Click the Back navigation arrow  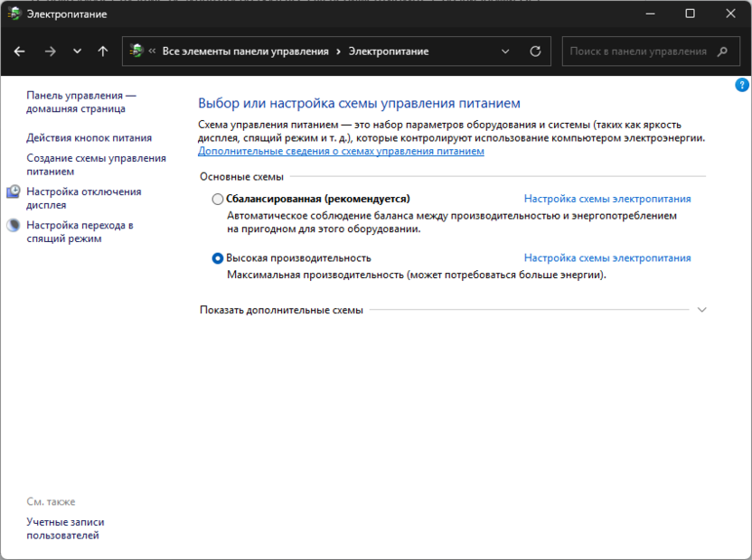[20, 51]
